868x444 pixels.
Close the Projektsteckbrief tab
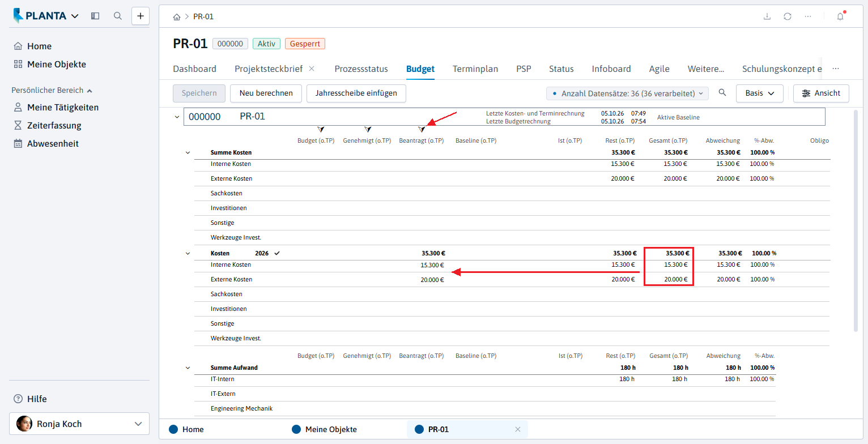coord(312,69)
